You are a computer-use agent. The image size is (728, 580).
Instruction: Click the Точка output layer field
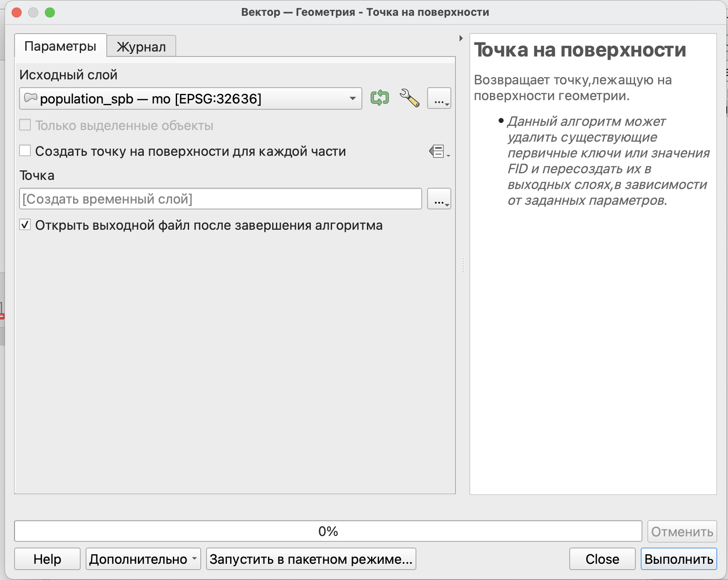pos(220,199)
